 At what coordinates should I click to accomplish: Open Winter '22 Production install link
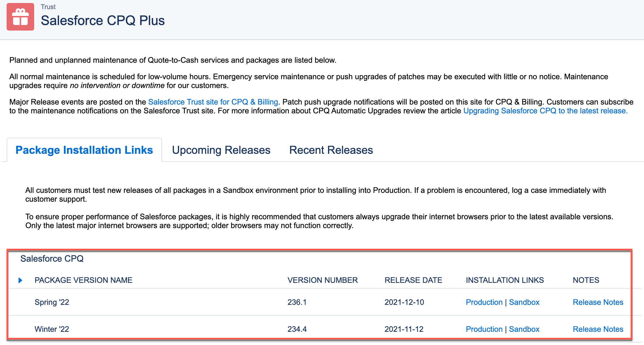pos(484,329)
